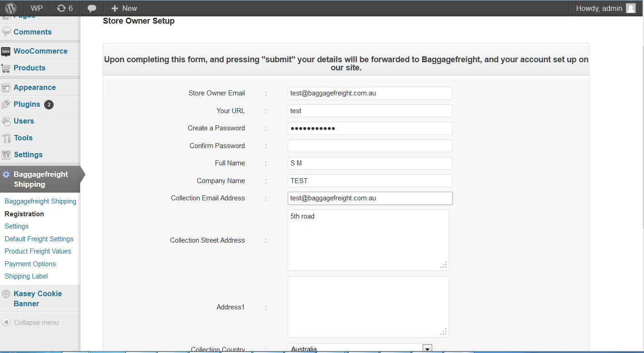This screenshot has height=353, width=644.
Task: Click the Appearance sidebar icon
Action: [x=6, y=88]
